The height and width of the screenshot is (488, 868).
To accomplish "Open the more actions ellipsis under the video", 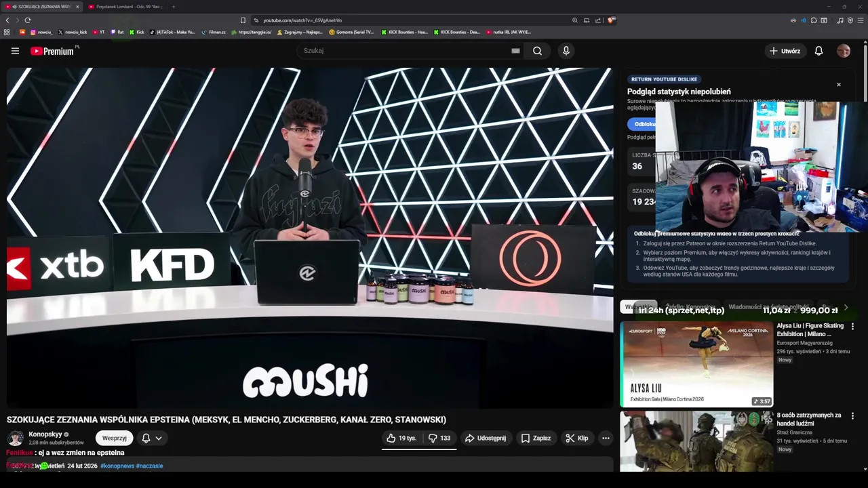I will (606, 439).
